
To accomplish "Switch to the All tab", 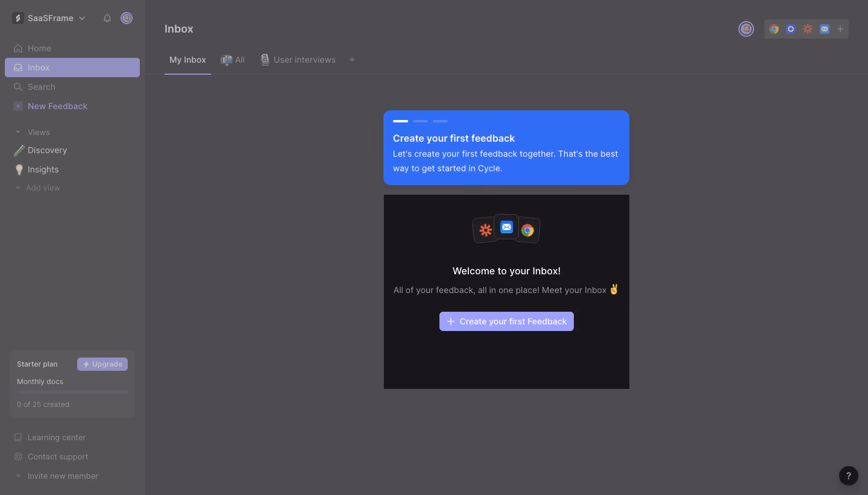I will (233, 60).
